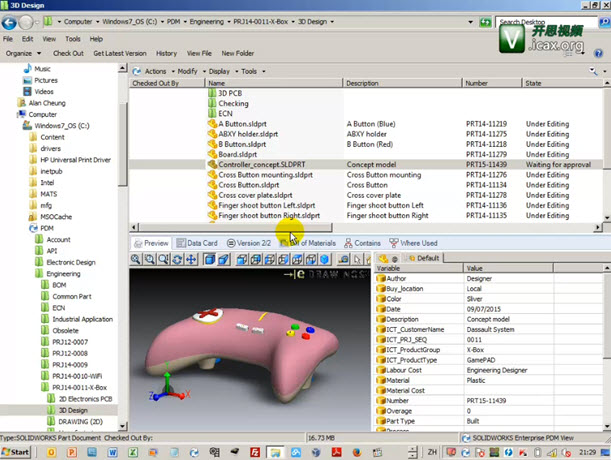Select the rotate view icon in preview toolbar
Screen dimensions: 611x460
pyautogui.click(x=177, y=260)
